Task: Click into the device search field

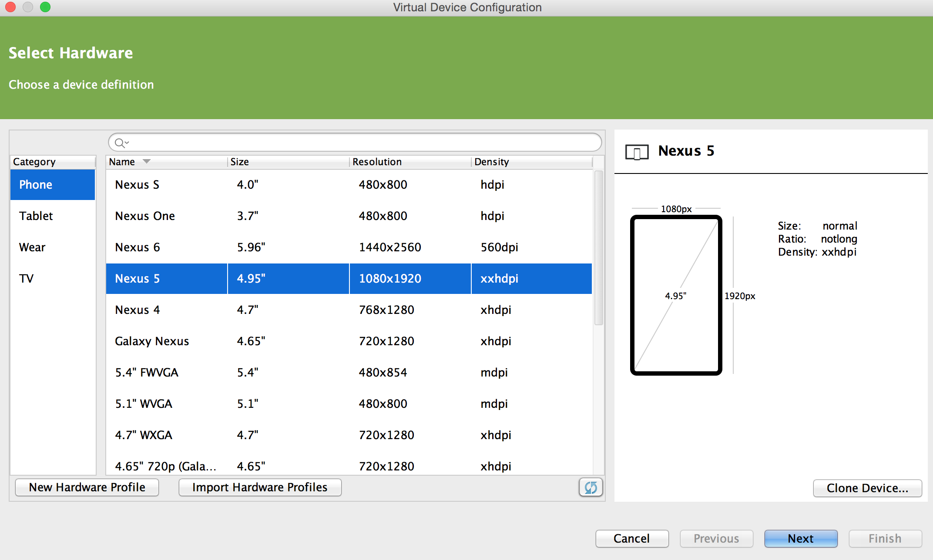Action: 355,142
